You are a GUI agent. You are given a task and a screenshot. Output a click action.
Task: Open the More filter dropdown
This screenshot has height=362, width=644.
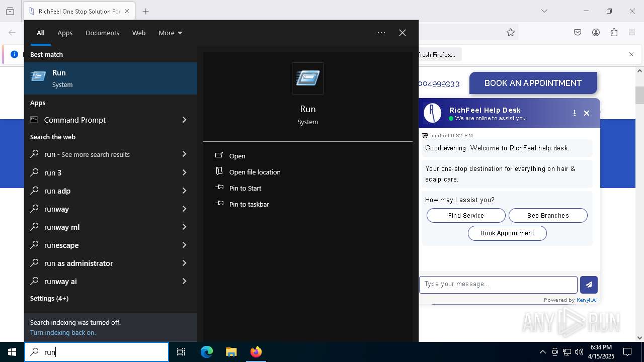171,33
